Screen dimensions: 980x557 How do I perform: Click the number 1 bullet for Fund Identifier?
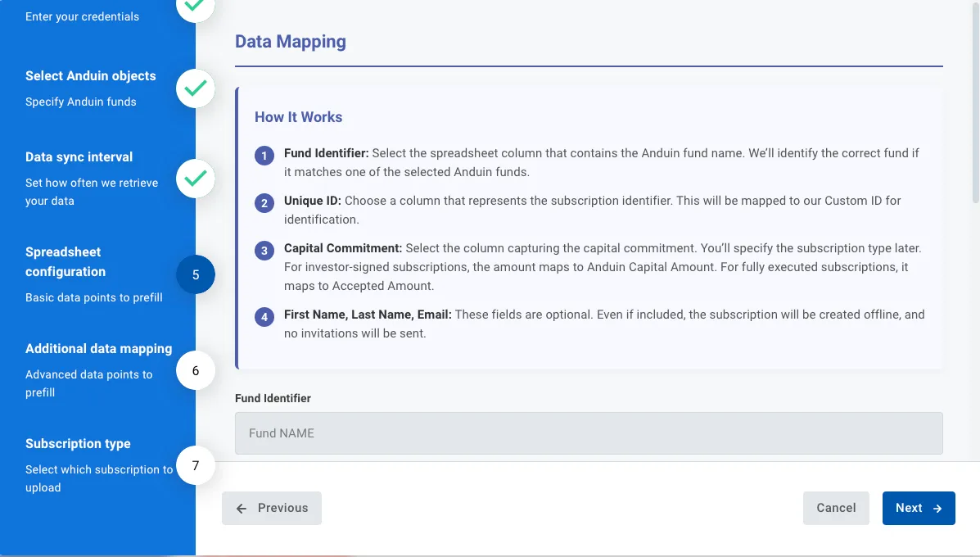click(x=264, y=156)
